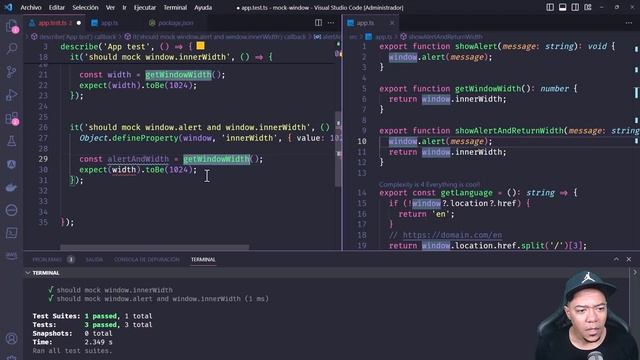Click the yellow square on describe line
Screen dimensions: 640x360
tap(200, 46)
